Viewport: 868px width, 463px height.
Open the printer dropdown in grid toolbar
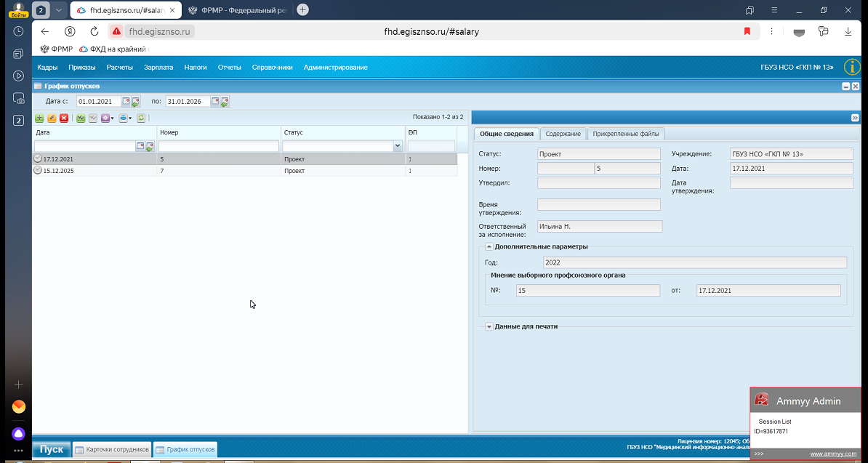(x=126, y=118)
